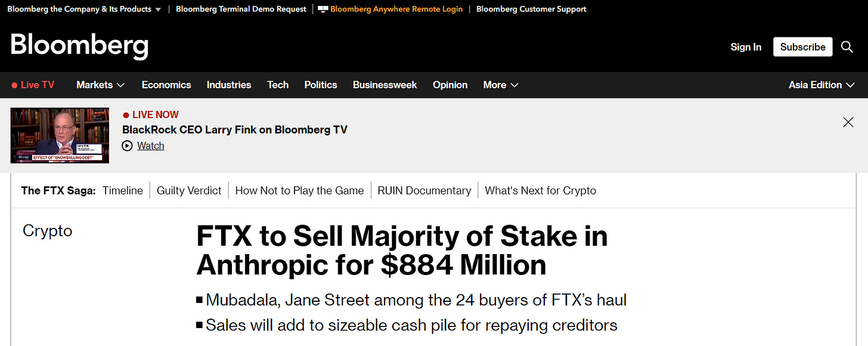This screenshot has width=868, height=346.
Task: Expand the Markets dropdown menu
Action: pos(100,85)
